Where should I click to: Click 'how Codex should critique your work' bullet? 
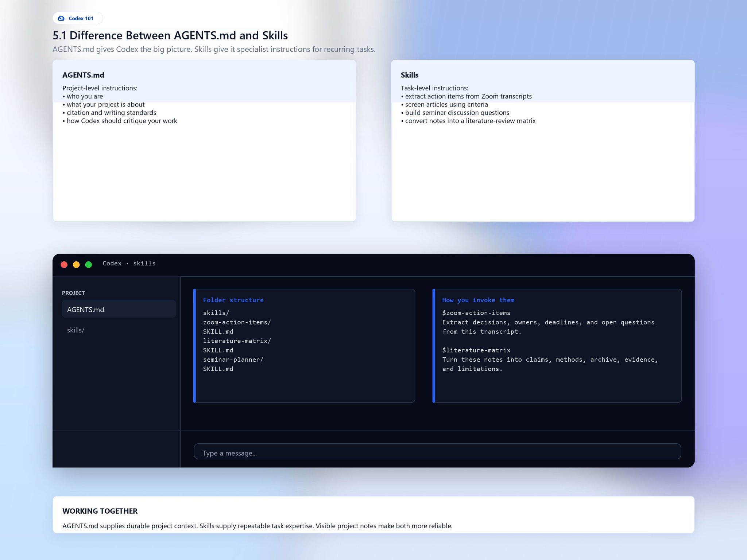[120, 121]
